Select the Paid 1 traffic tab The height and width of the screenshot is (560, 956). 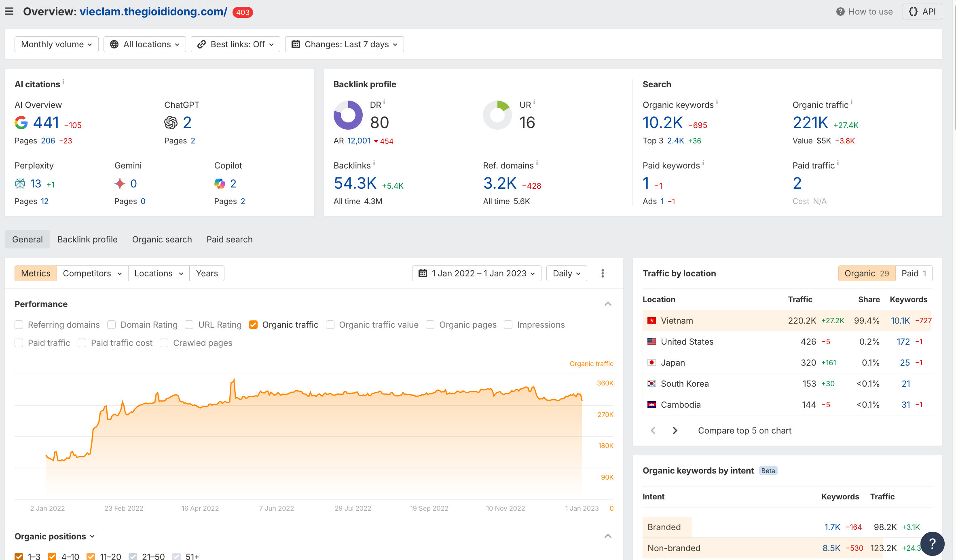[914, 274]
